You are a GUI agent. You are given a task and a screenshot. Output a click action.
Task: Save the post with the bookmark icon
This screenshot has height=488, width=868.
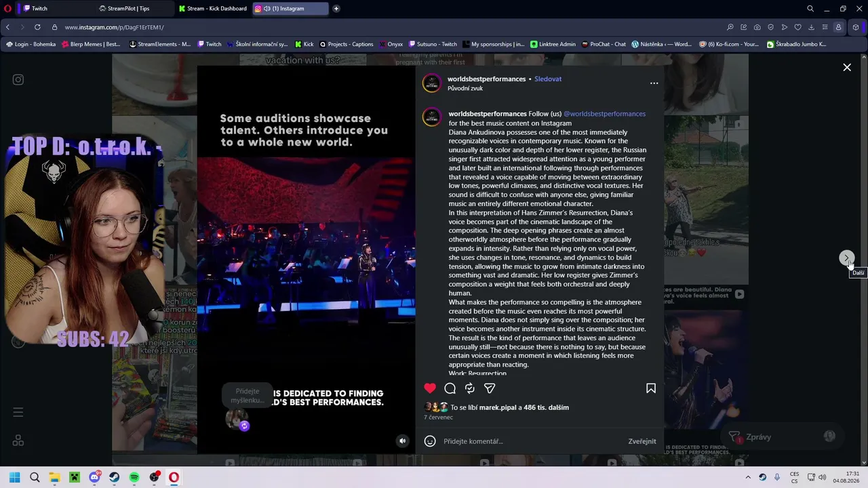(651, 388)
